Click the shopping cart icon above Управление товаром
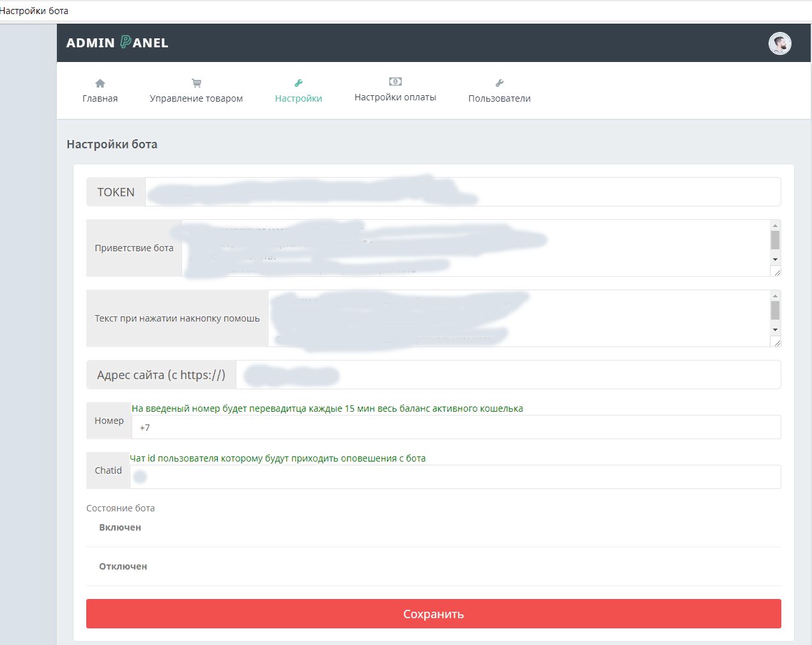Screen dimensions: 812x645 coord(196,82)
